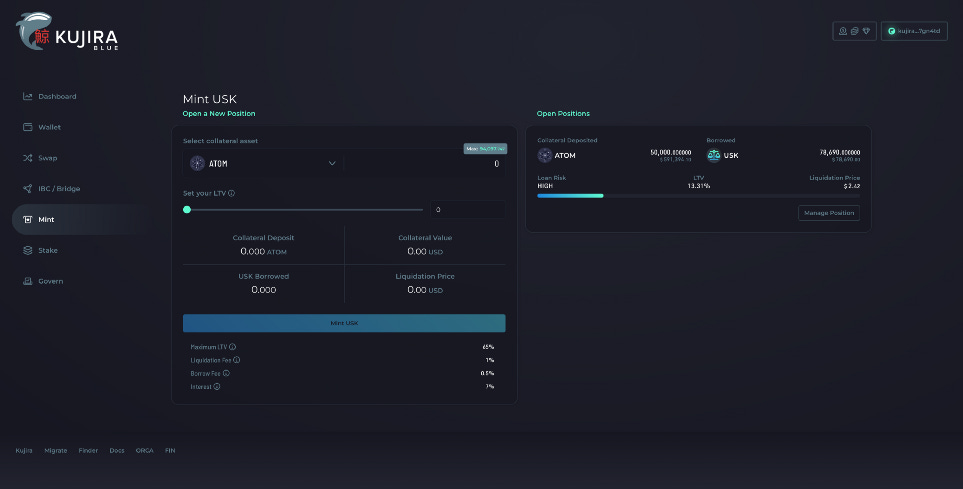
Task: Click the Govern icon in sidebar
Action: (x=28, y=281)
